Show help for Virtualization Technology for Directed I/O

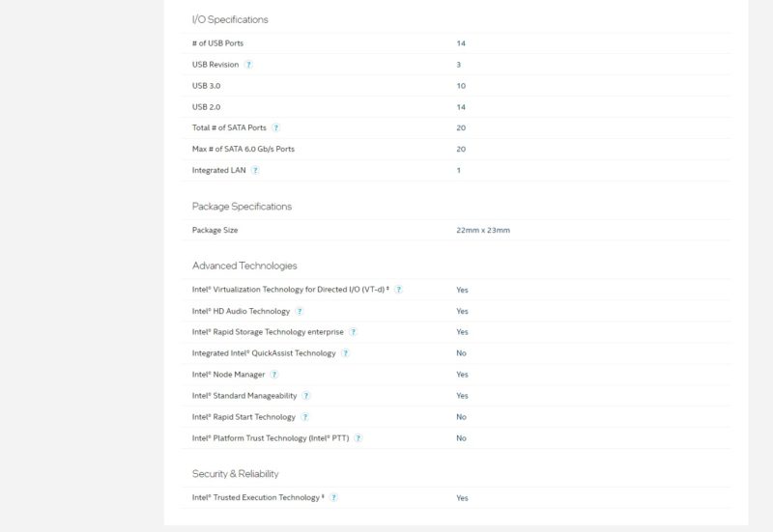tap(398, 290)
